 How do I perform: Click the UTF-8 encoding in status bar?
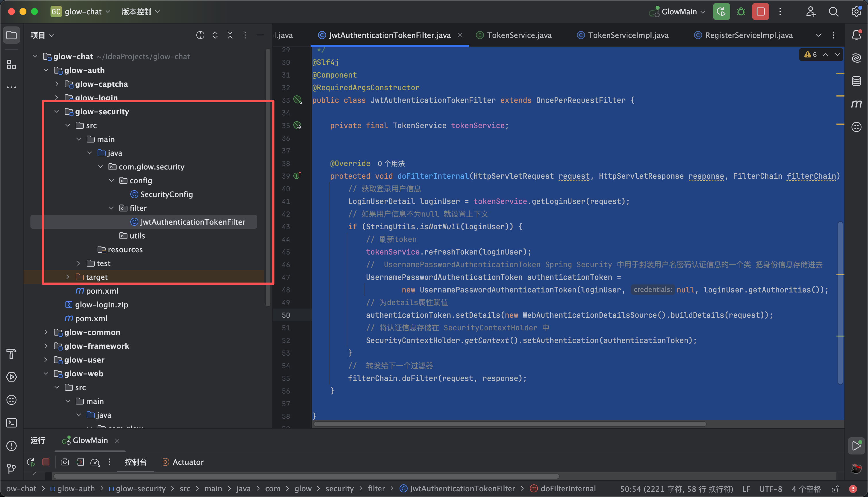tap(770, 489)
